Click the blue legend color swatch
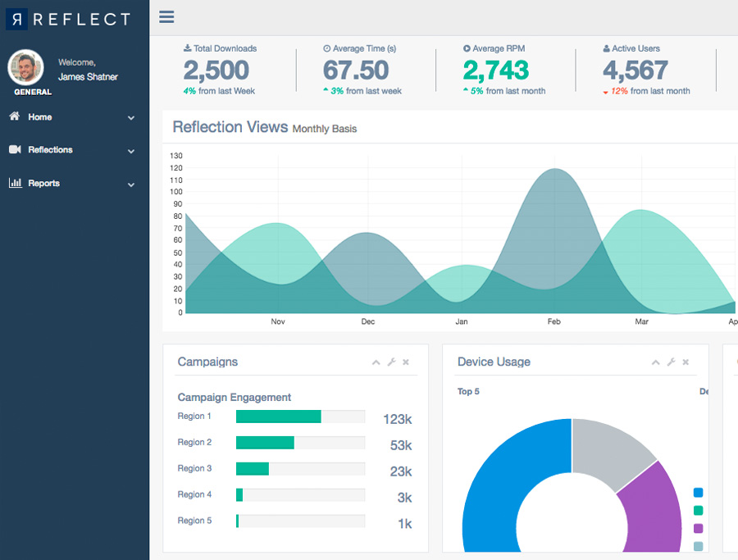Image resolution: width=738 pixels, height=560 pixels. (698, 493)
